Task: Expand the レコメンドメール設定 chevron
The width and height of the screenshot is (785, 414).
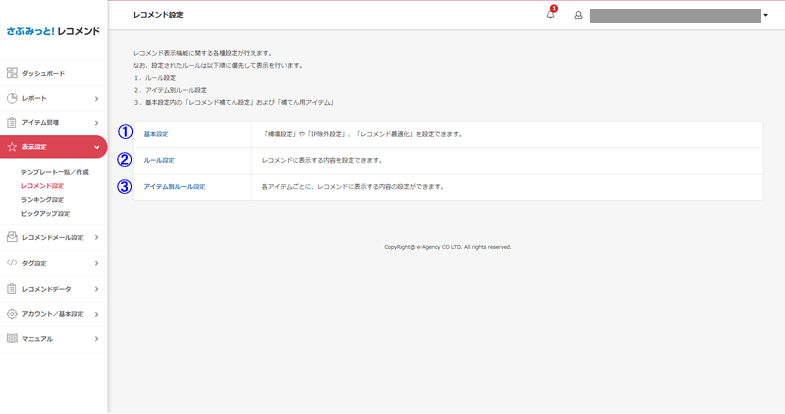Action: pos(97,237)
